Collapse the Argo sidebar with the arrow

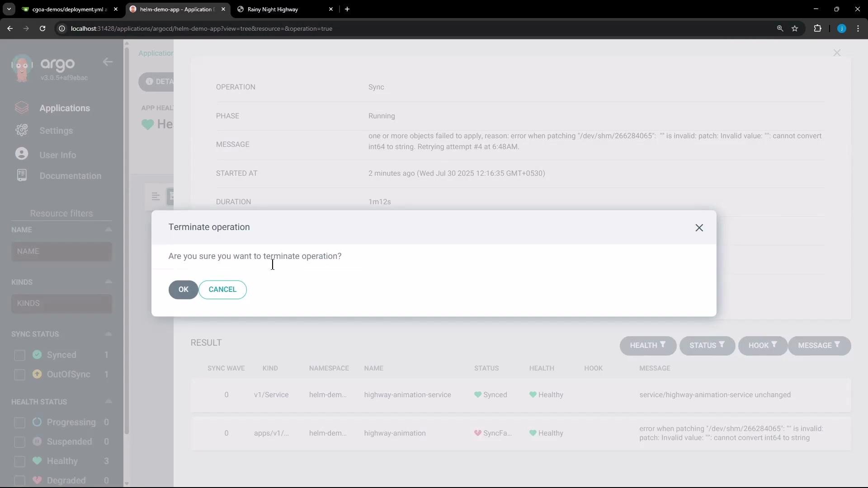[x=108, y=62]
